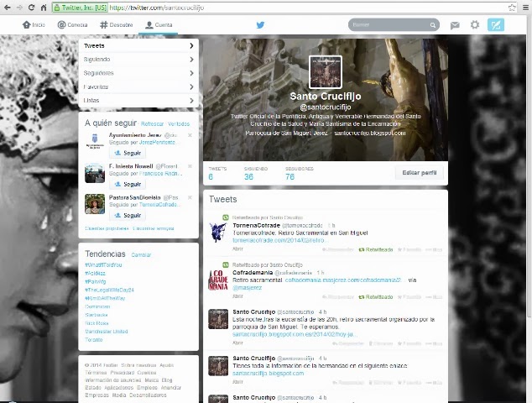Viewport: 532px width, 403px height.
Task: Click Cambiar link next to Tendencias
Action: coord(141,254)
